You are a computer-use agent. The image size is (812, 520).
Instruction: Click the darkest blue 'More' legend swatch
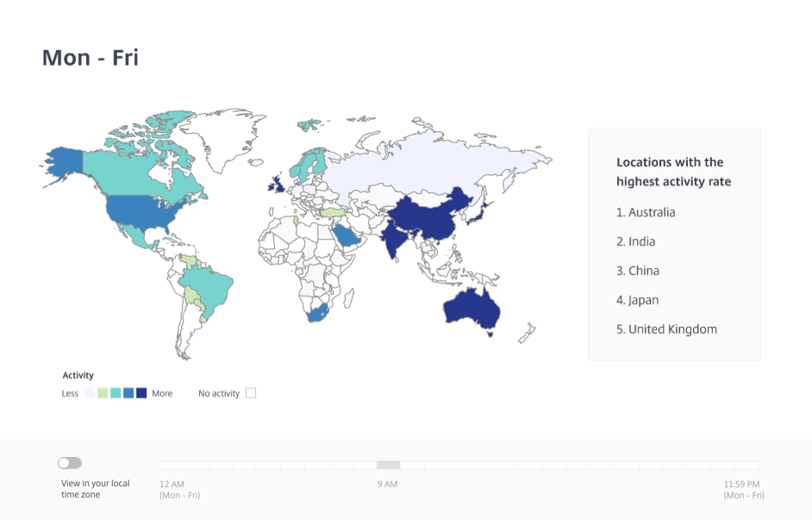[x=141, y=393]
